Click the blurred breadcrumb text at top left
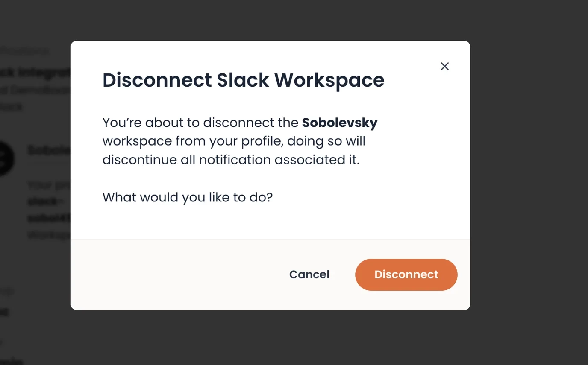The height and width of the screenshot is (365, 588). (x=25, y=51)
